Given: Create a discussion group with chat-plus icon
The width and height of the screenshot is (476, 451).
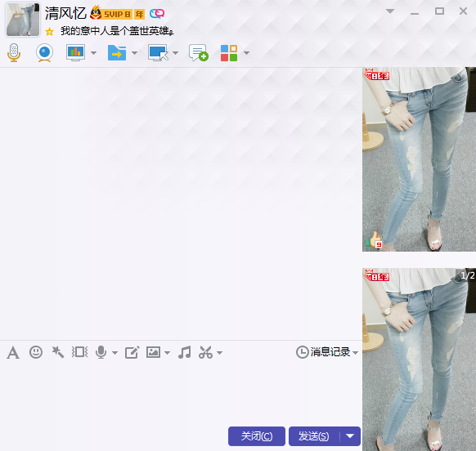Looking at the screenshot, I should click(199, 53).
